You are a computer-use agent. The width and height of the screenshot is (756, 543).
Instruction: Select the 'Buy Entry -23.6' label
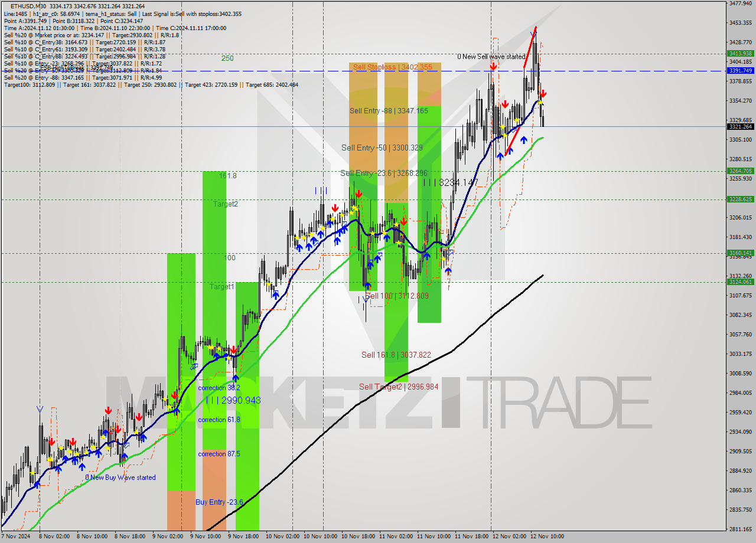pyautogui.click(x=219, y=502)
